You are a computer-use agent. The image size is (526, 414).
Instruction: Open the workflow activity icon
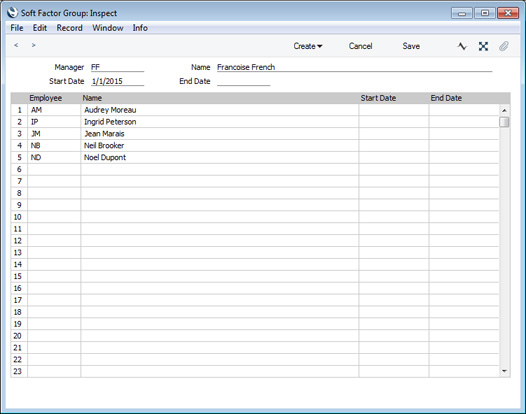point(462,46)
